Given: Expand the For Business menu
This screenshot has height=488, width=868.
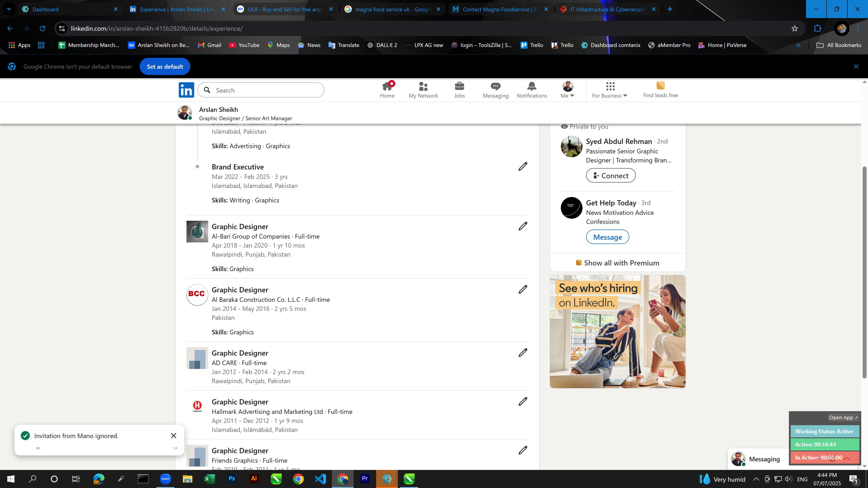Looking at the screenshot, I should [610, 90].
